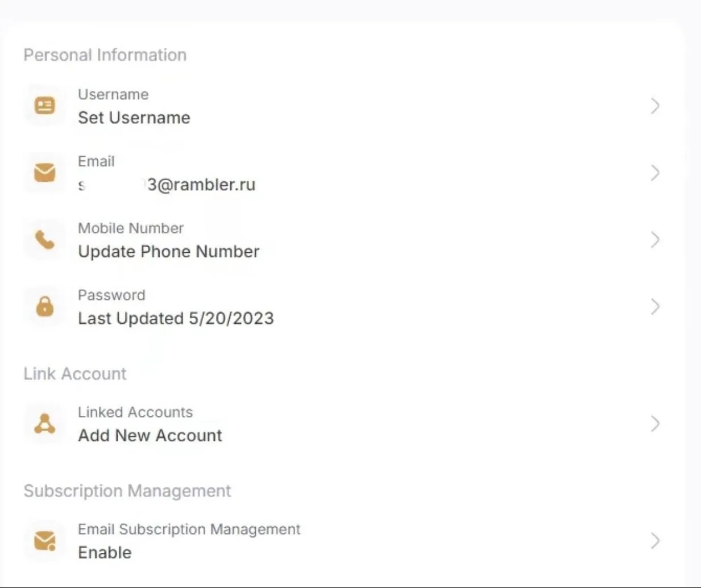Click the Linked Accounts network icon
This screenshot has height=588, width=701.
coord(44,424)
